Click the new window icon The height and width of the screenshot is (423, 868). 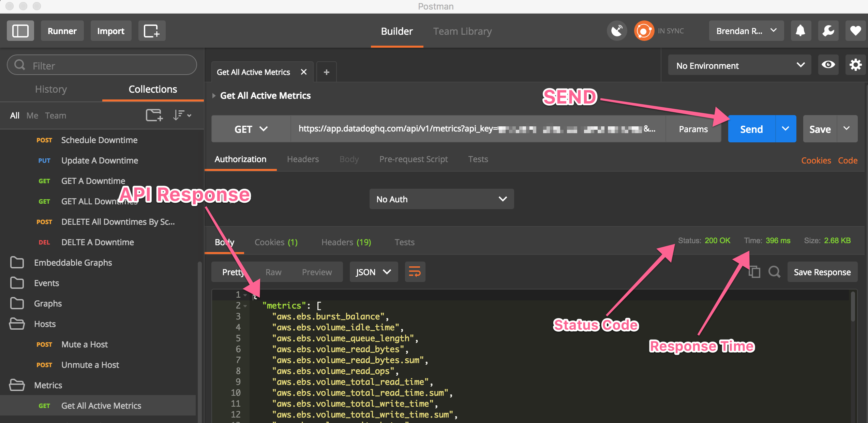coord(152,31)
